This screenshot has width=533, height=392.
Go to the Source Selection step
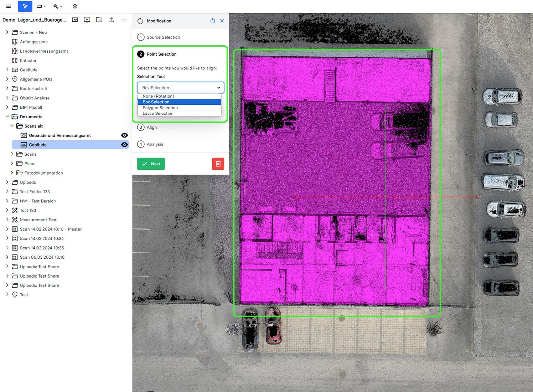163,37
